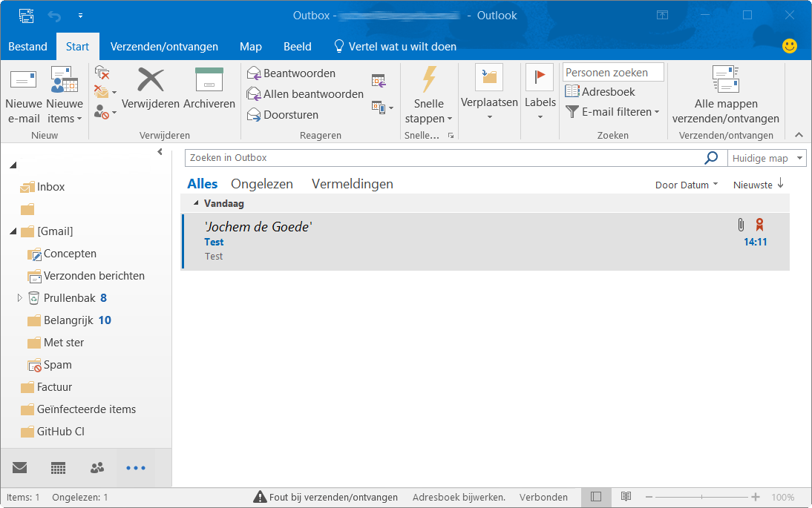Click the Zoeken in Outbox search box

(443, 158)
